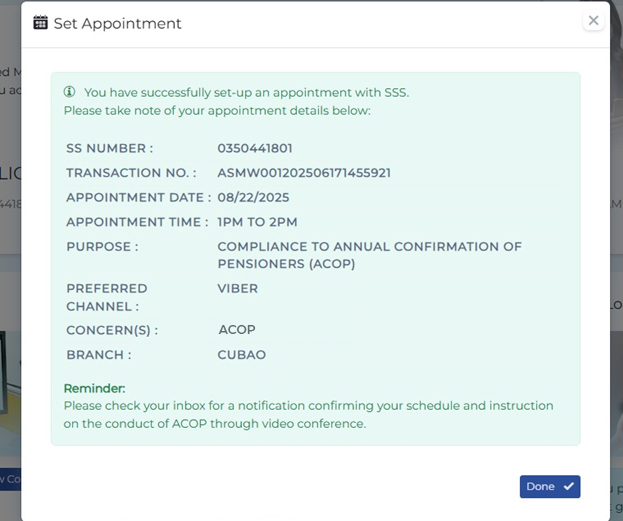The height and width of the screenshot is (521, 623).
Task: Close the Set Appointment dialog with X
Action: (594, 20)
